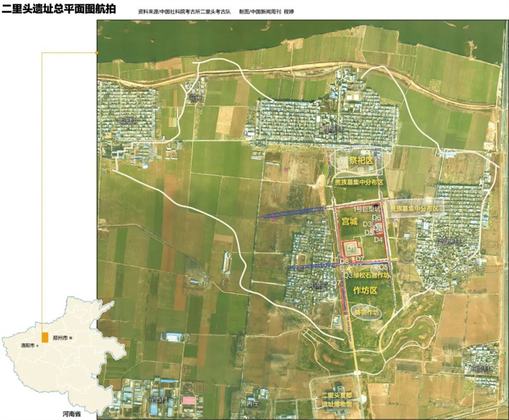Click the D8 marker at palace corner
This screenshot has height=420, width=509.
click(344, 261)
